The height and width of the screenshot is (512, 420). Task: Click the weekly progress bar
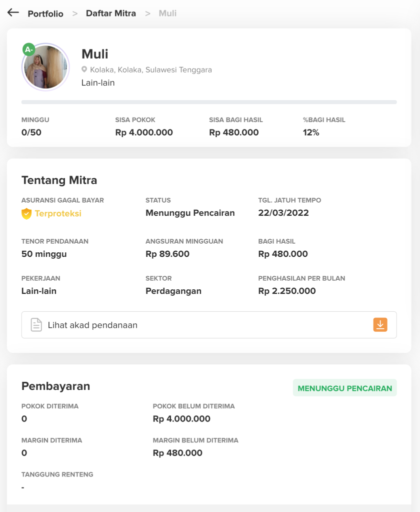coord(208,102)
